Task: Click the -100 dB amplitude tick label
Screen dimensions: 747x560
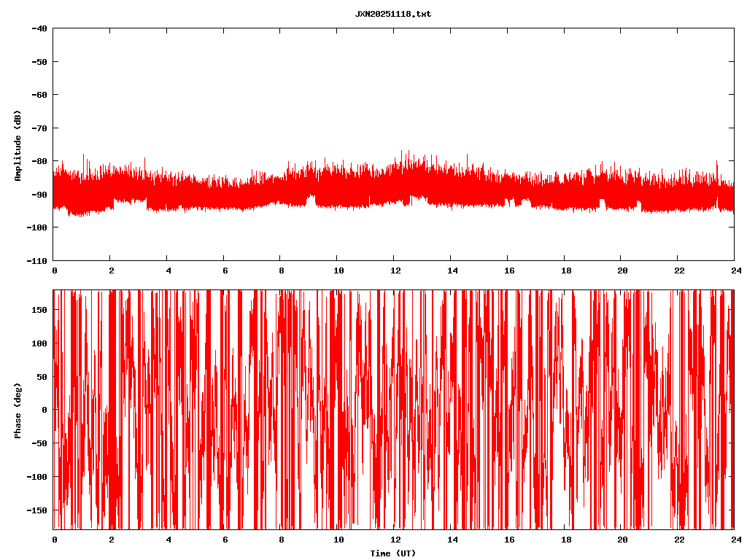Action: 37,227
